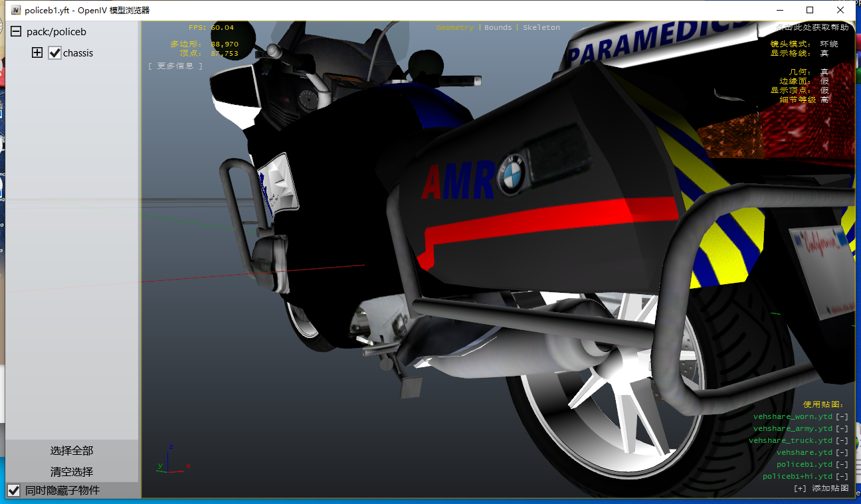Expand [ 更多信息 ] details

pyautogui.click(x=175, y=66)
